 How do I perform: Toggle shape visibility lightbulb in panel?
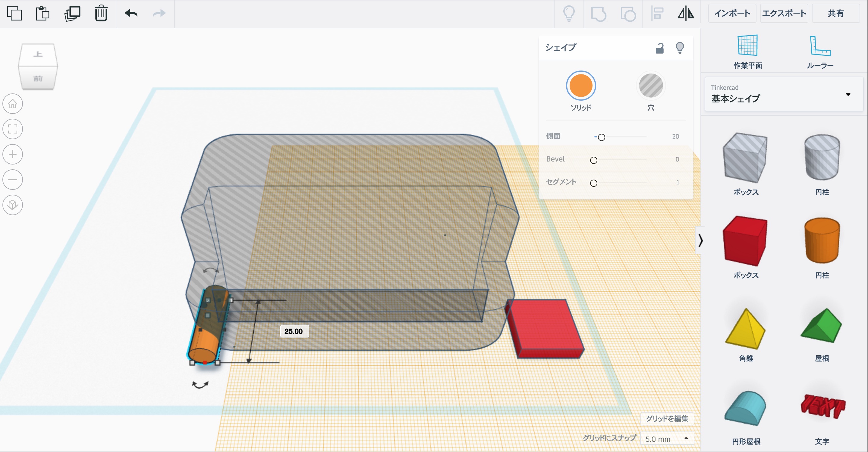click(680, 48)
